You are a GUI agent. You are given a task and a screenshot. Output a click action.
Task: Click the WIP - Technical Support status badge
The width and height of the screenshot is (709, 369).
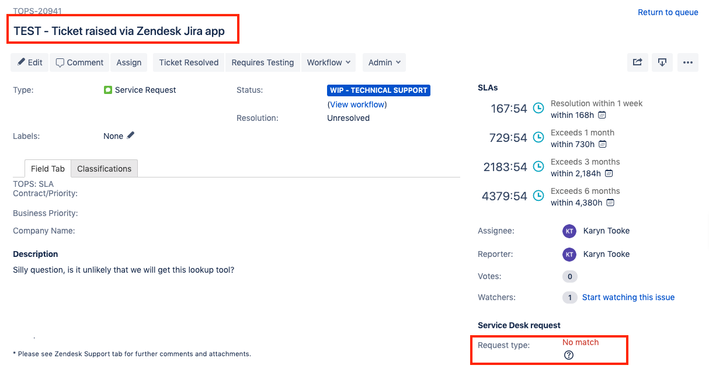(x=378, y=90)
